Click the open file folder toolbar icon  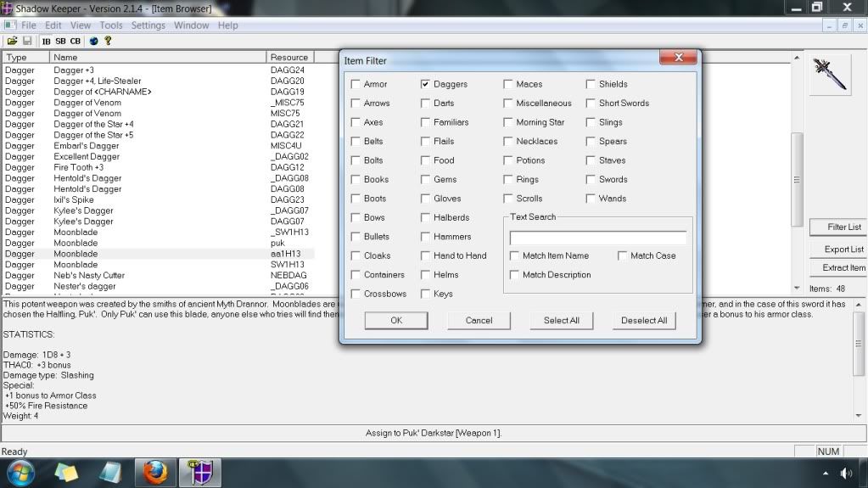[x=12, y=41]
